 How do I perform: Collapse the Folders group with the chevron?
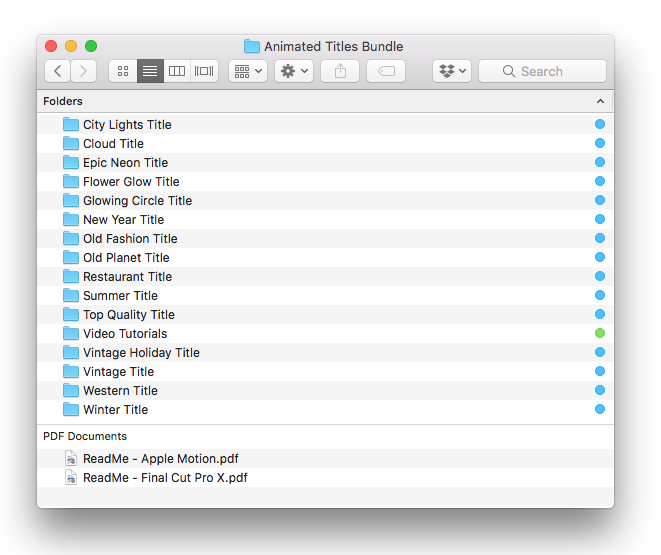[600, 101]
